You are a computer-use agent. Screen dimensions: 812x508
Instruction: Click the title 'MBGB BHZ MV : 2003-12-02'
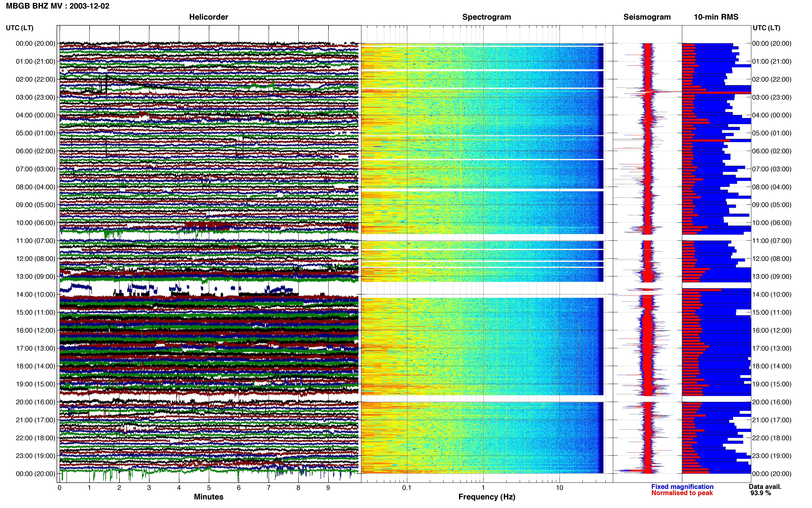click(x=57, y=6)
